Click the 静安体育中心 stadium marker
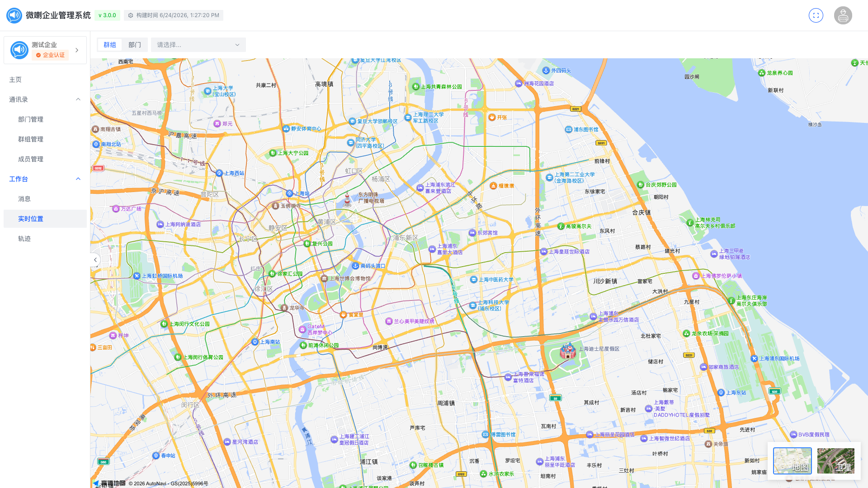Image resolution: width=868 pixels, height=488 pixels. point(286,129)
